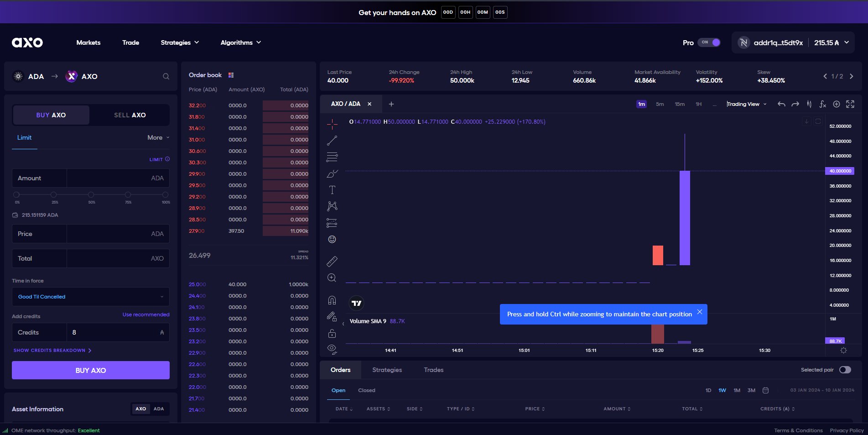Viewport: 868px width, 435px height.
Task: Select the 1m chart interval
Action: (641, 104)
